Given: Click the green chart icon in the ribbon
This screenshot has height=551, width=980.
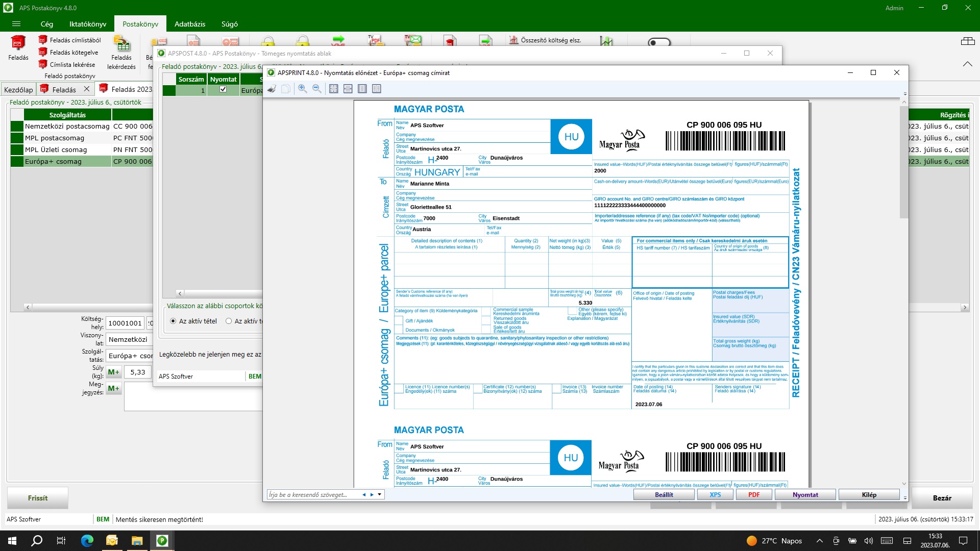Looking at the screenshot, I should (606, 41).
